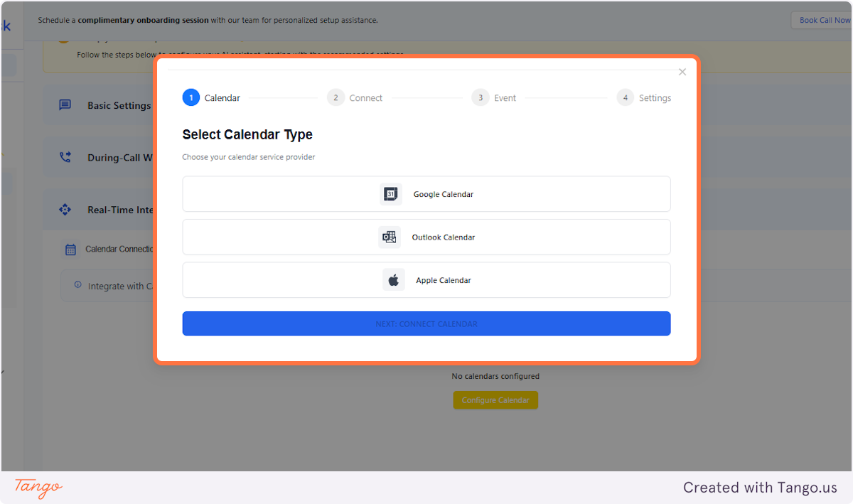Select the Google Calendar option
This screenshot has width=853, height=504.
[426, 194]
